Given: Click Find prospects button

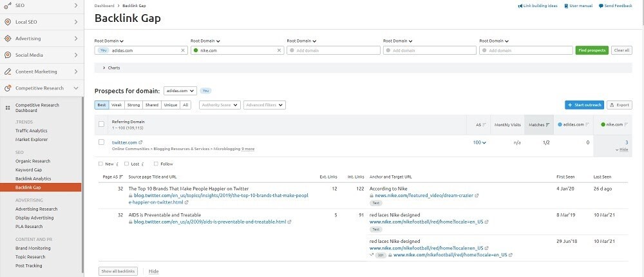Looking at the screenshot, I should (592, 50).
